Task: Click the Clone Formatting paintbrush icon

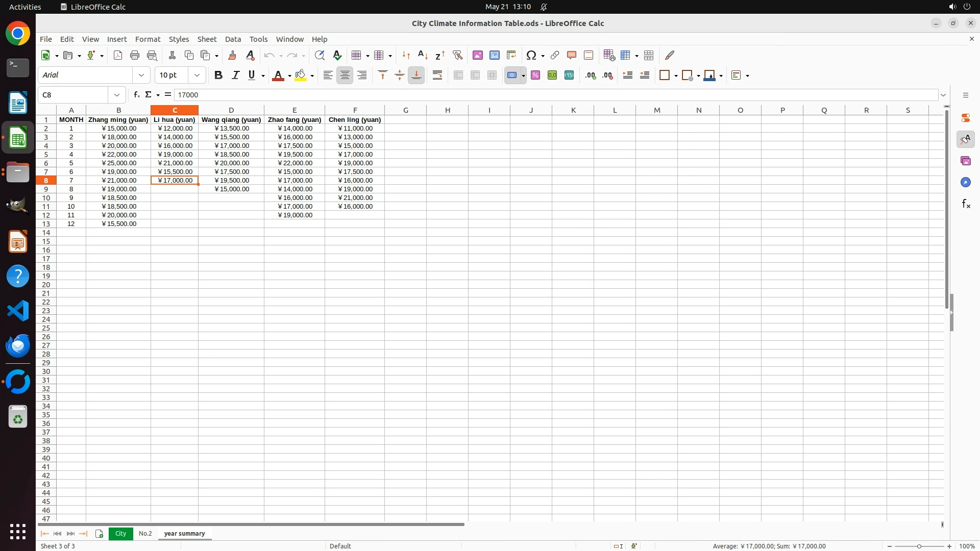Action: pyautogui.click(x=232, y=55)
